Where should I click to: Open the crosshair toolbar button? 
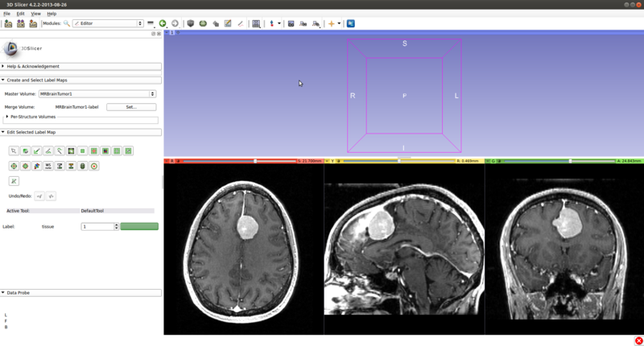tap(331, 23)
